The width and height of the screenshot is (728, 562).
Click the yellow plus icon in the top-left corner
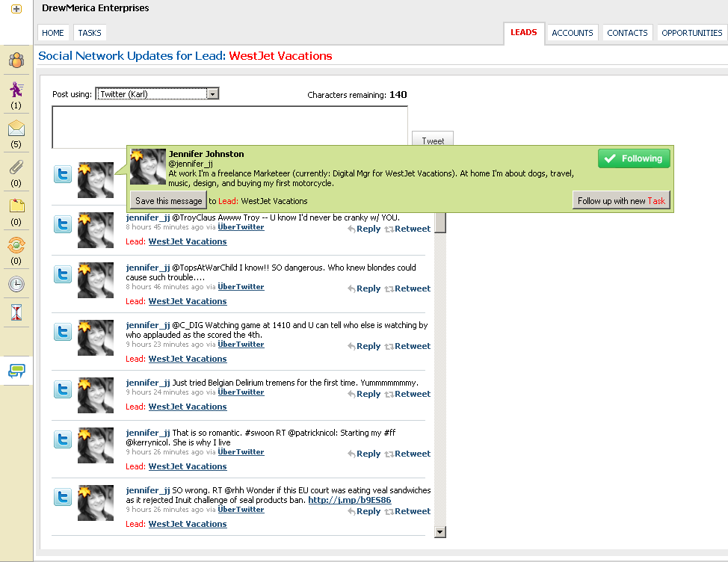[16, 8]
